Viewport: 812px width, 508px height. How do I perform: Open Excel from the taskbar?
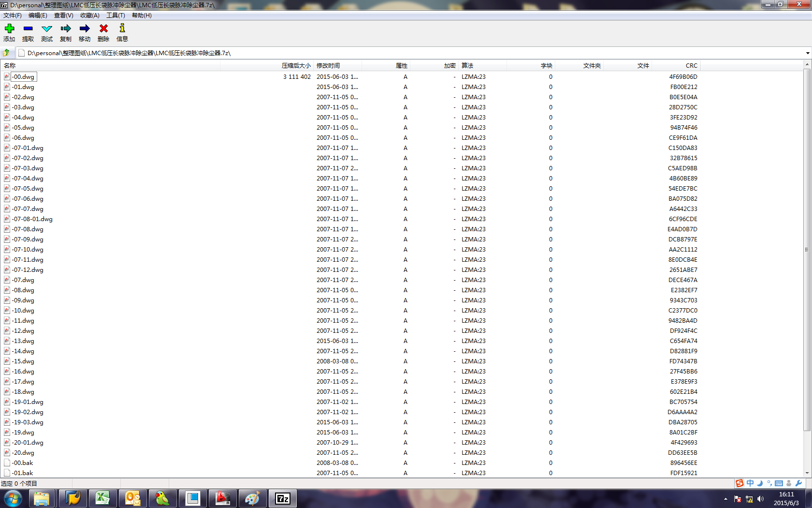102,499
